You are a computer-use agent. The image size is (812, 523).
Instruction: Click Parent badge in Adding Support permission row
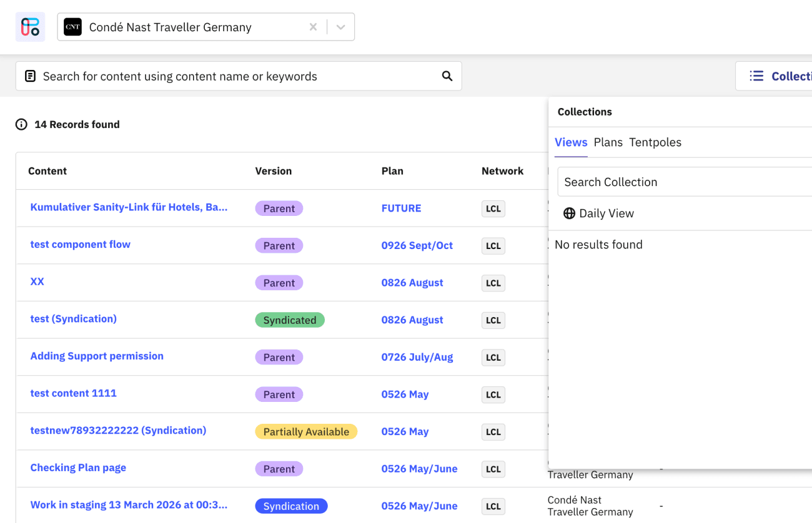click(x=279, y=358)
